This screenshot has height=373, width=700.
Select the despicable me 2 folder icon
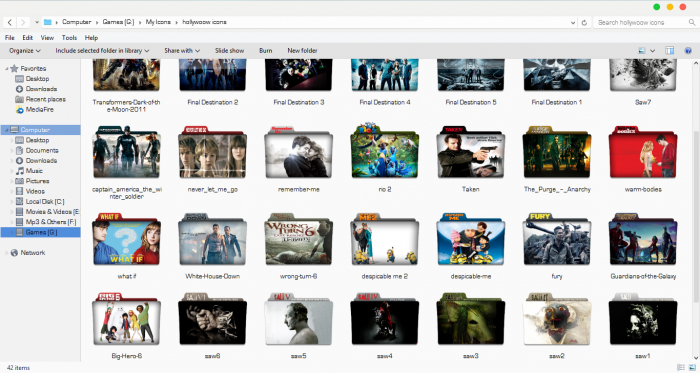click(384, 239)
